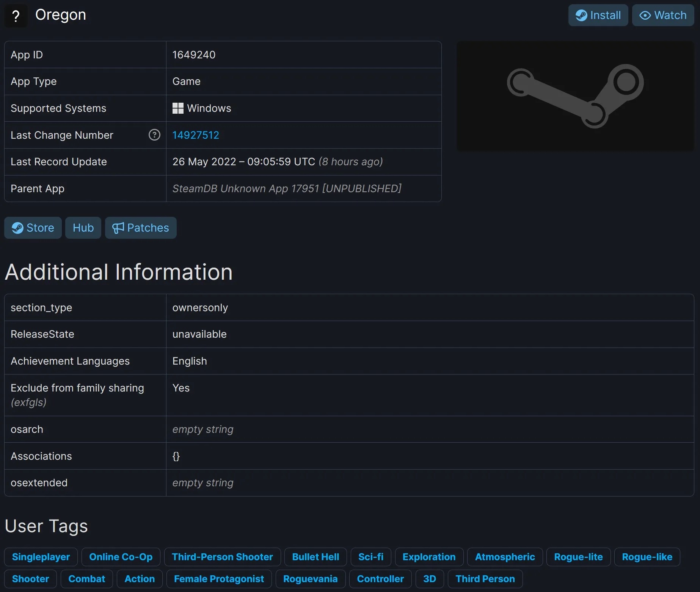Screen dimensions: 700x592
Task: Select the Exploration tag
Action: [429, 557]
